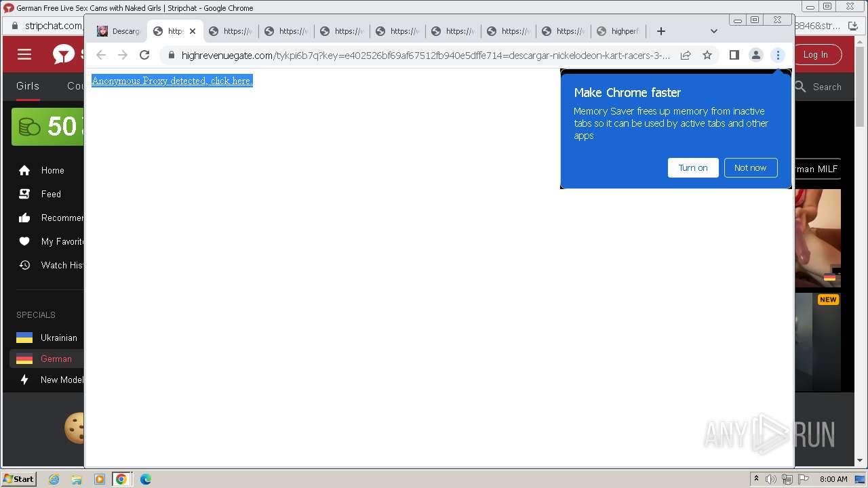Screen dimensions: 868x488
Task: View site info padlock in front window
Action: [170, 55]
